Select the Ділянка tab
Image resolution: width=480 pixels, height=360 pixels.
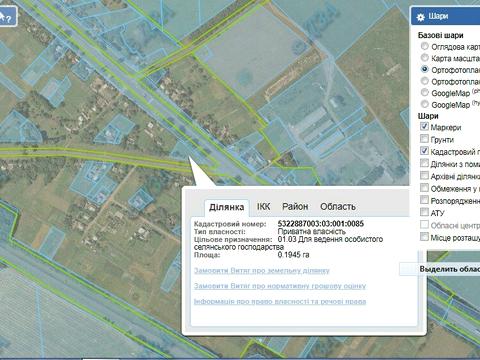[227, 207]
